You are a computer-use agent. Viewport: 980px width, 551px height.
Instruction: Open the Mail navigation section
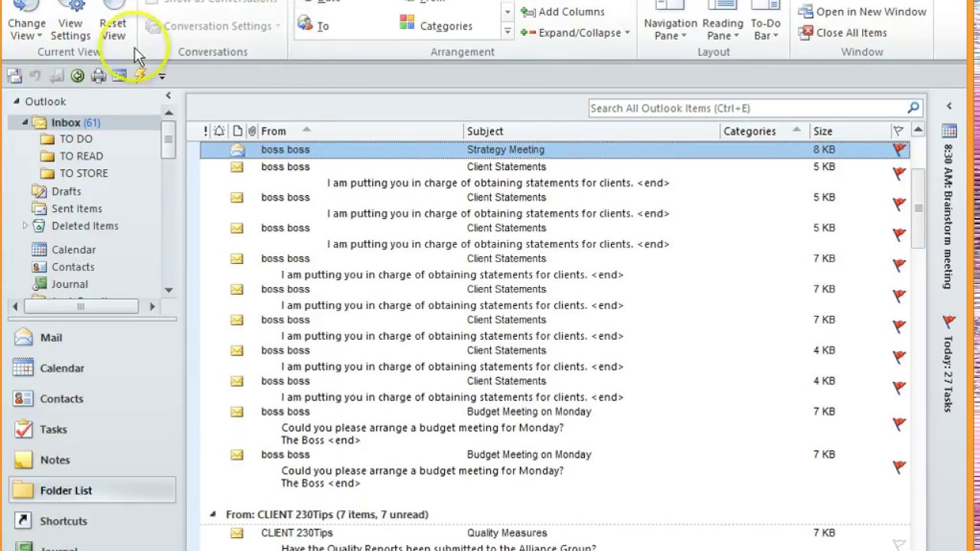point(92,337)
